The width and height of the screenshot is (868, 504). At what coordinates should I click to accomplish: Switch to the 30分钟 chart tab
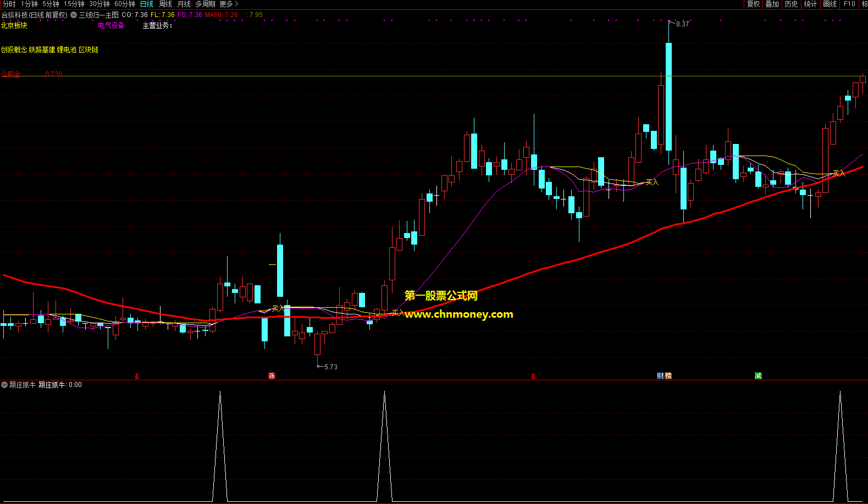(x=99, y=4)
